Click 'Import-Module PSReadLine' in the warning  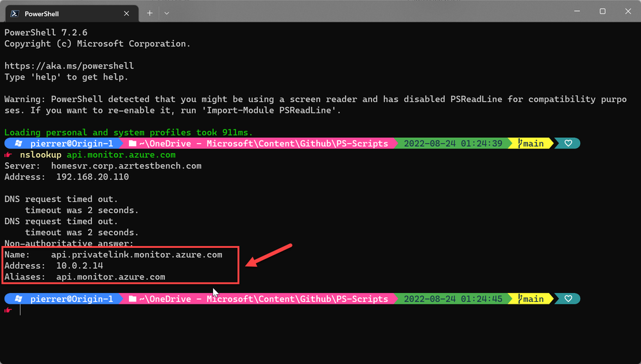271,110
